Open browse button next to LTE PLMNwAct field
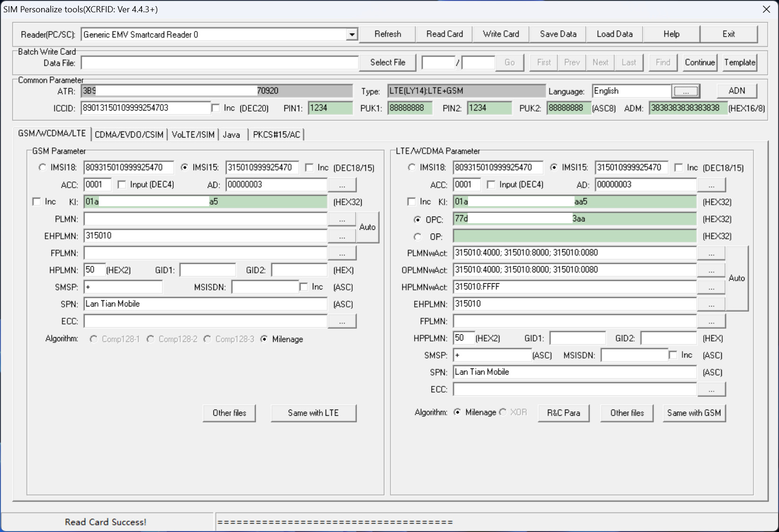 click(711, 253)
